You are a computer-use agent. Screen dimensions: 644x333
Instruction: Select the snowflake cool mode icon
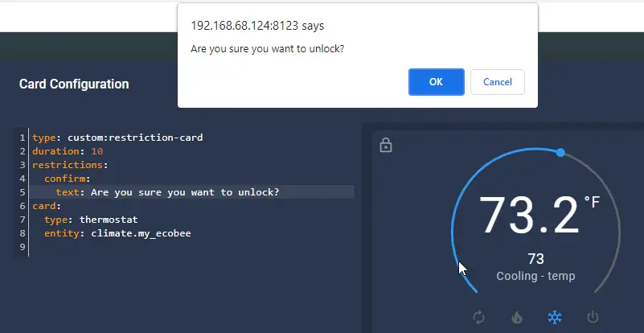(x=555, y=317)
